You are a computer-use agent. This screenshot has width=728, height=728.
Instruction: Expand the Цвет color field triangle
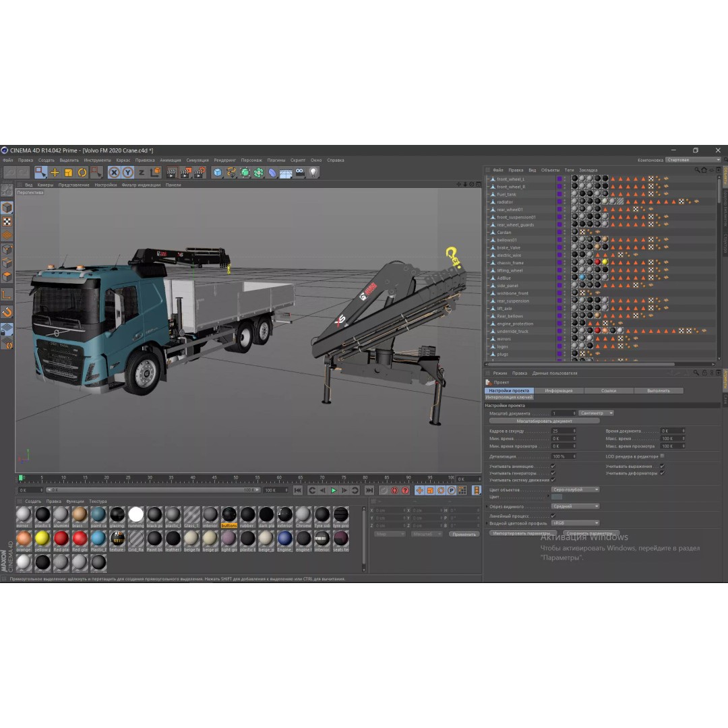pyautogui.click(x=548, y=497)
